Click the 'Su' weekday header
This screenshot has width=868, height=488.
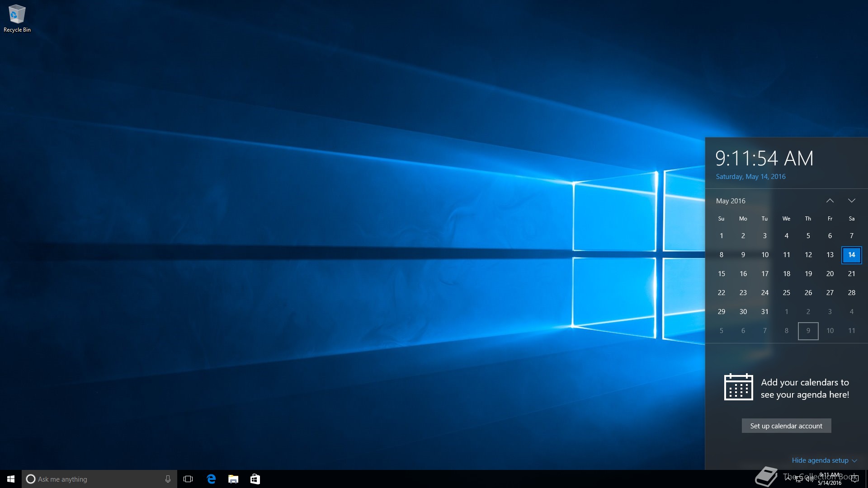pyautogui.click(x=722, y=219)
